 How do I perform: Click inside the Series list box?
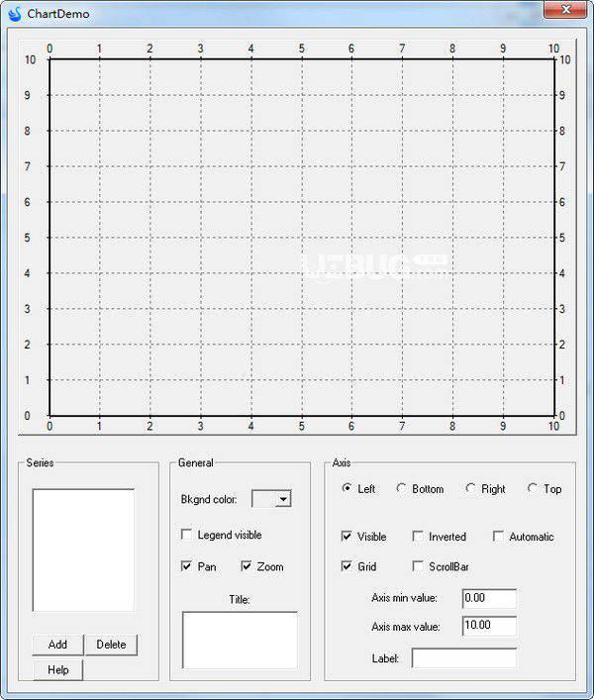(x=83, y=550)
